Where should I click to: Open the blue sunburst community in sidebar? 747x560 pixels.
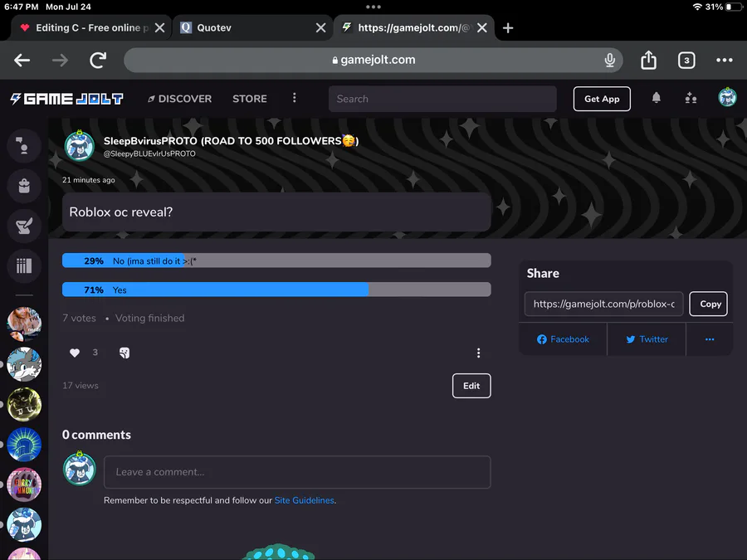[x=24, y=445]
